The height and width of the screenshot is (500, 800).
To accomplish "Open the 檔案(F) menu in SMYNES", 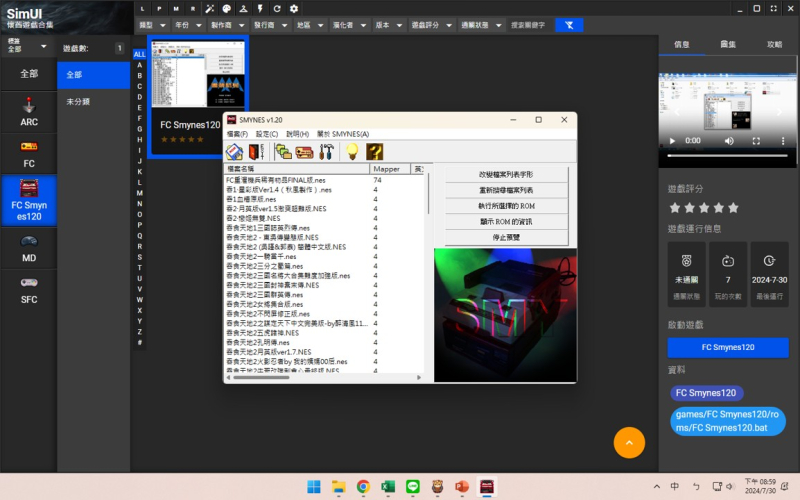I will click(237, 134).
